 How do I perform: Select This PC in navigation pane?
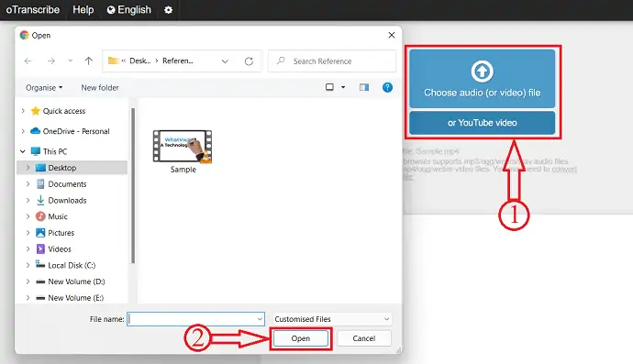(x=55, y=151)
